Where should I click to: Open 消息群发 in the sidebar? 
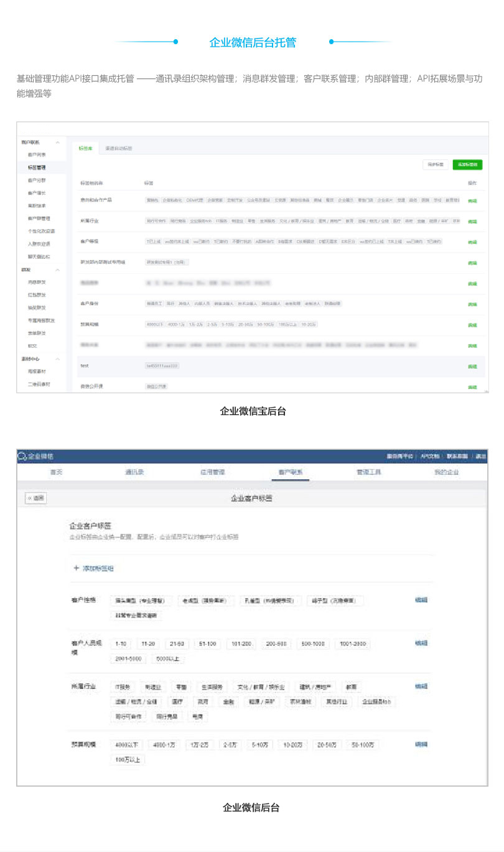pyautogui.click(x=37, y=282)
